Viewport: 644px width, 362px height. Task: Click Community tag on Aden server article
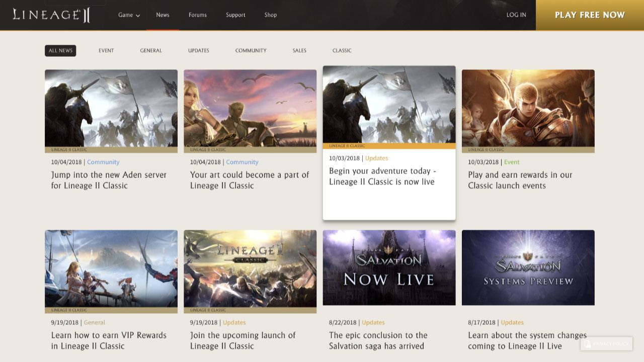tap(103, 162)
